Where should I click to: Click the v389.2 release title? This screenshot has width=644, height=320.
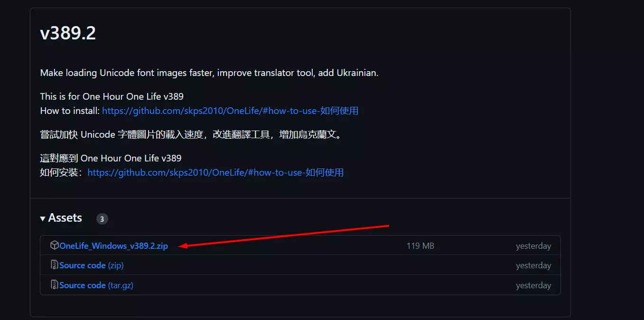point(68,33)
